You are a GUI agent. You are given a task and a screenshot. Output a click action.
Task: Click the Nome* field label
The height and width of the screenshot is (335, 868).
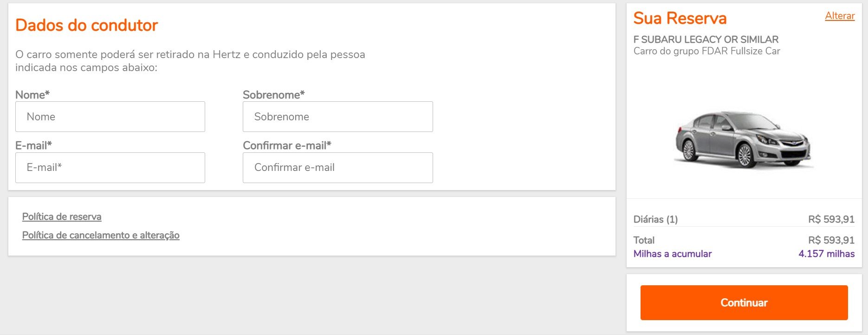(32, 95)
